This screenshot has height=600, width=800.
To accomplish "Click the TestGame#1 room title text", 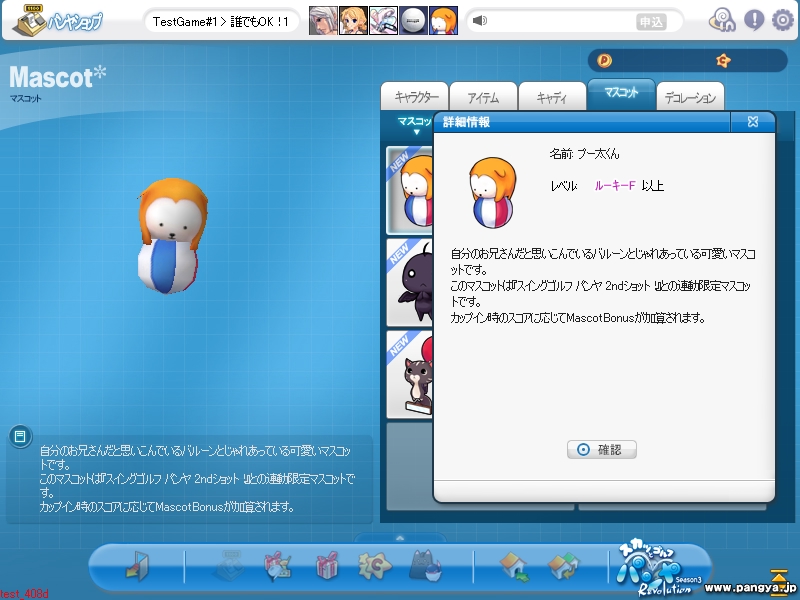I will (220, 21).
